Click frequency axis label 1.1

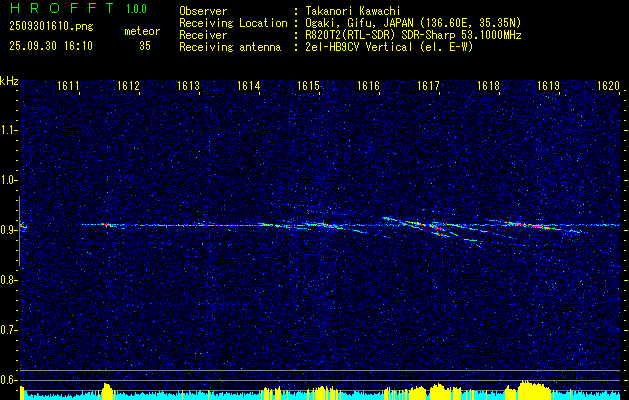click(8, 130)
